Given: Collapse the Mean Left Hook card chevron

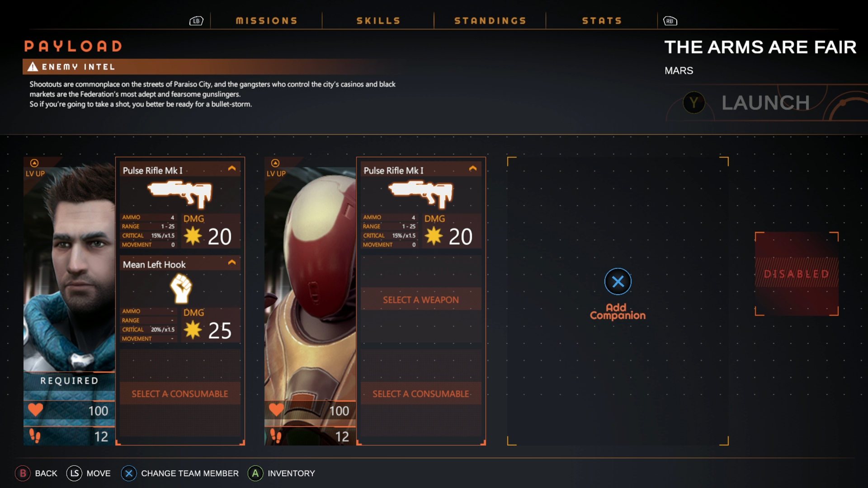Looking at the screenshot, I should tap(232, 263).
